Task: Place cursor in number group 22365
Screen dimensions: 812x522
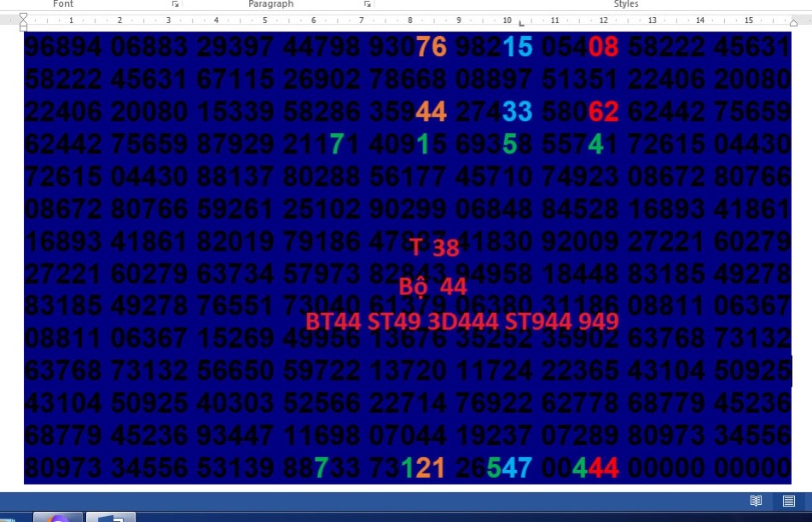Action: pos(579,370)
